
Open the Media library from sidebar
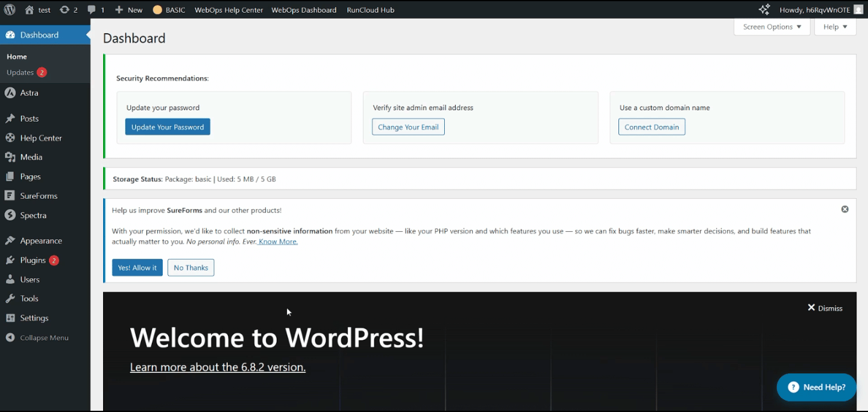pyautogui.click(x=31, y=157)
